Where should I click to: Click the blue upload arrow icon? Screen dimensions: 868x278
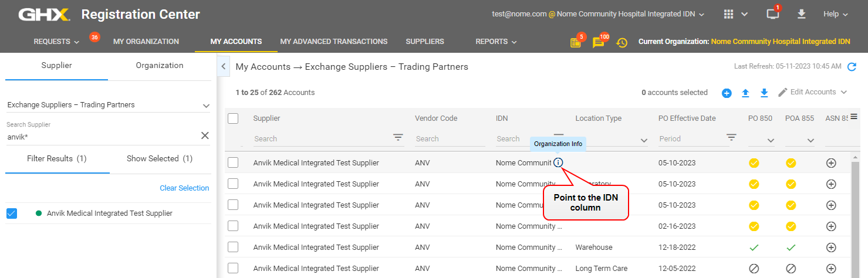point(745,93)
